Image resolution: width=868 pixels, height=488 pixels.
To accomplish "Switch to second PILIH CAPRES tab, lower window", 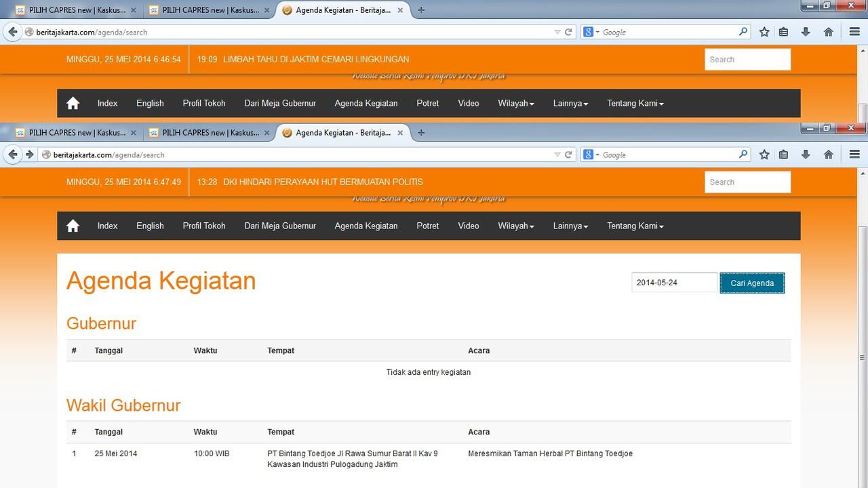I will 210,133.
